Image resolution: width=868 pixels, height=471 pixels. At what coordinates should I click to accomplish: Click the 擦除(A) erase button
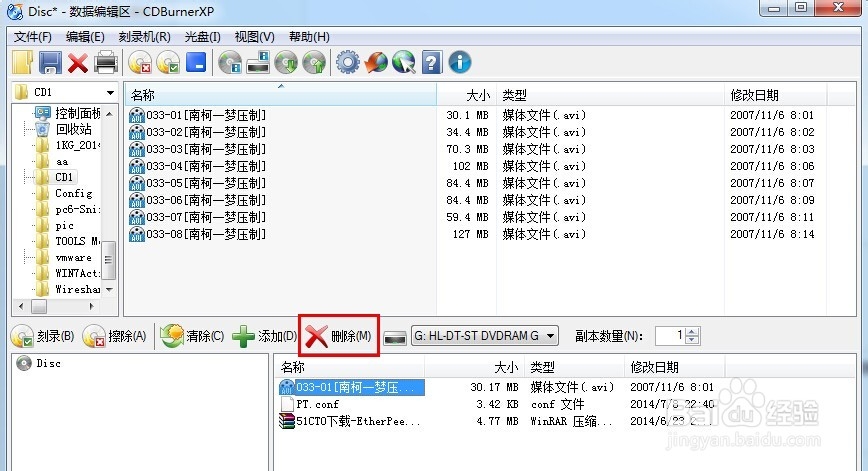[115, 336]
